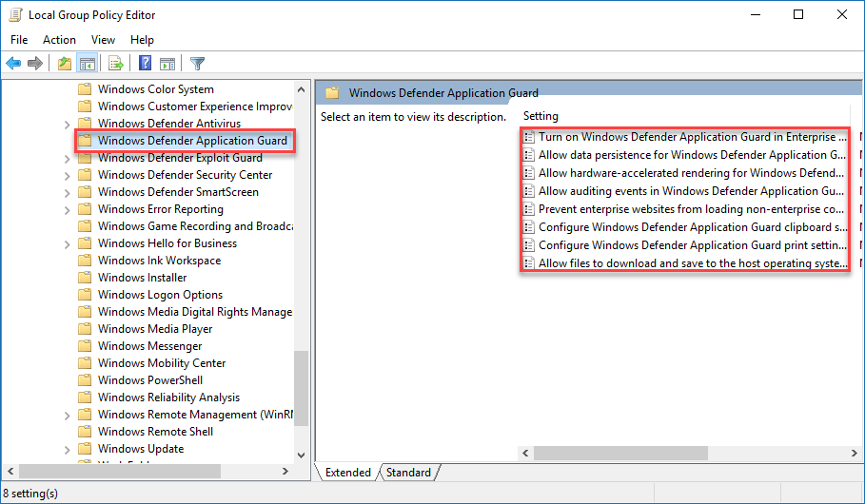Screen dimensions: 865x504
Task: Select Windows Media Digital Rights Management folder
Action: click(x=195, y=312)
